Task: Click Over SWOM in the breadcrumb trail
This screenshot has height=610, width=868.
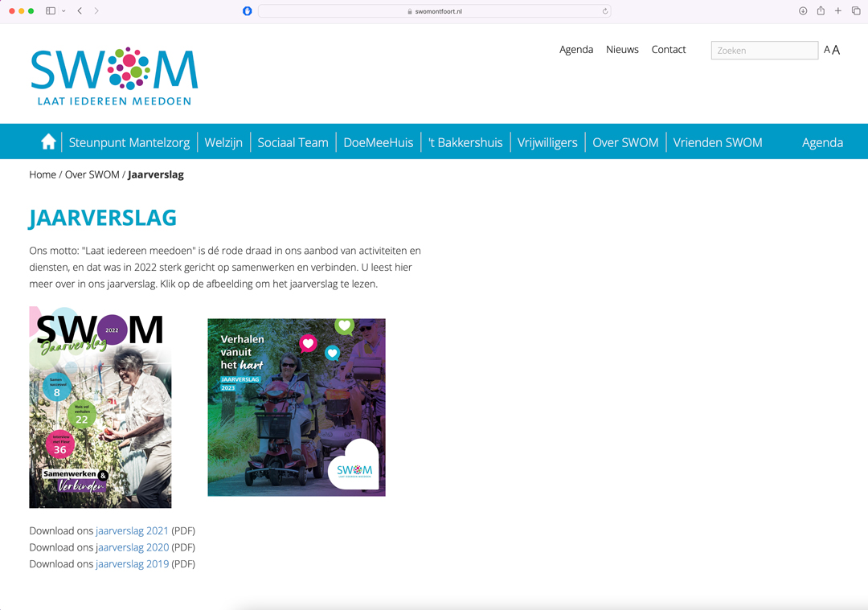Action: tap(89, 174)
